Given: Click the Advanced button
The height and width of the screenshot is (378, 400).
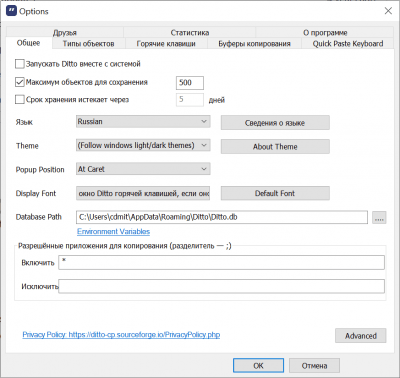Looking at the screenshot, I should [x=361, y=336].
